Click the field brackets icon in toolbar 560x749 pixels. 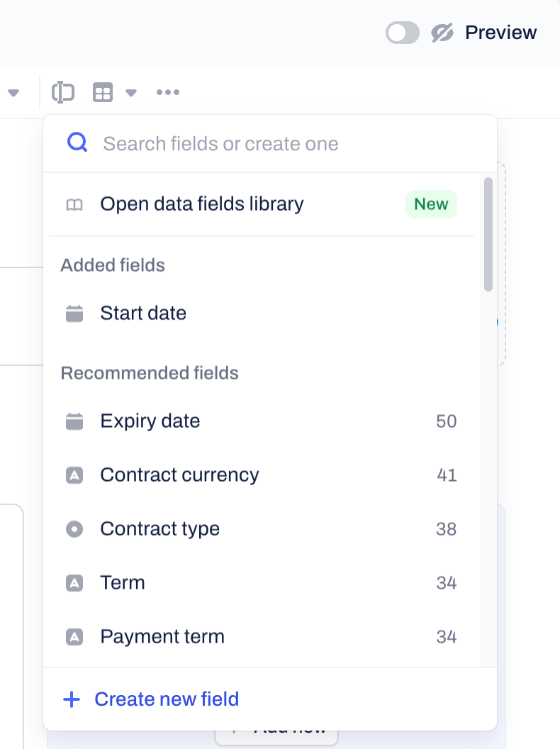[x=63, y=92]
